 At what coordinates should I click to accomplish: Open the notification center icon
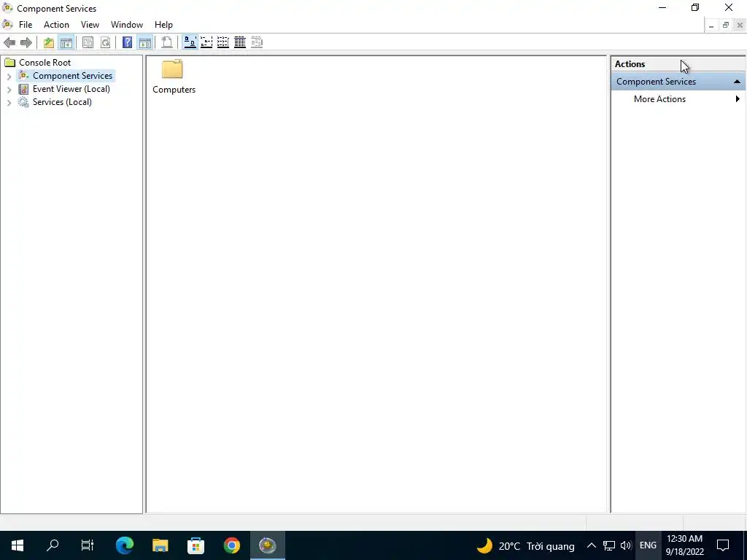(723, 545)
